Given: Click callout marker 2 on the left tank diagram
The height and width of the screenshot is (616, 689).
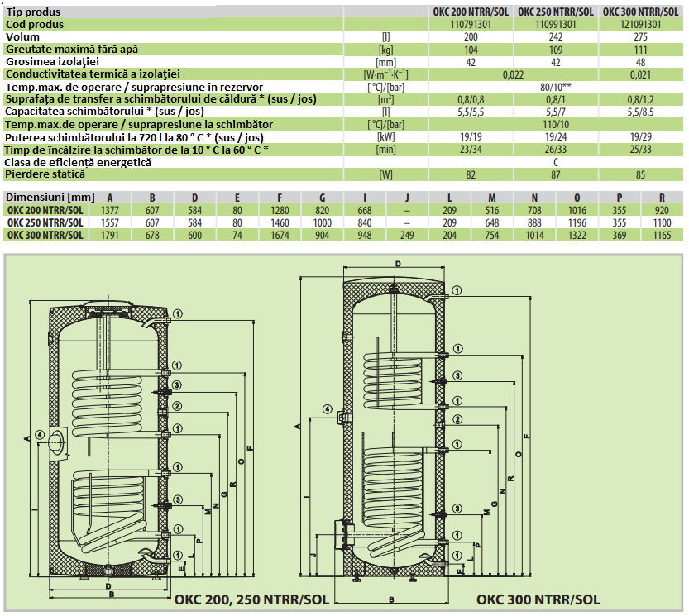Looking at the screenshot, I should click(x=177, y=405).
